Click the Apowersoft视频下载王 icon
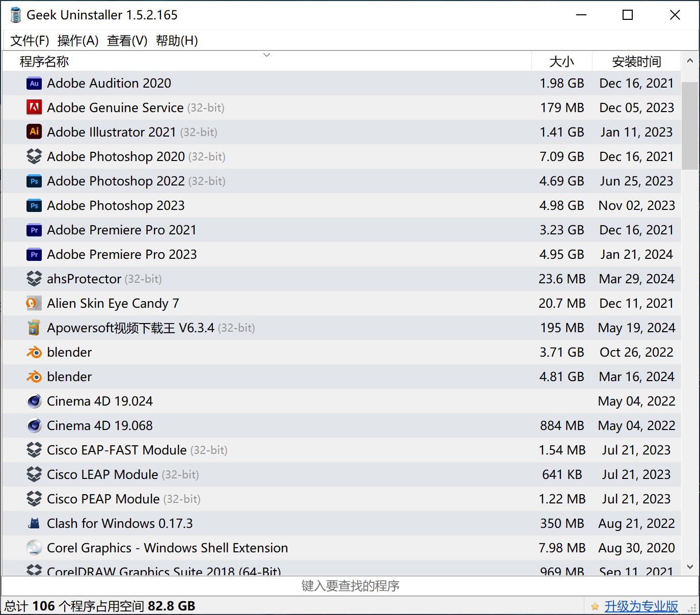The width and height of the screenshot is (700, 615). tap(34, 328)
